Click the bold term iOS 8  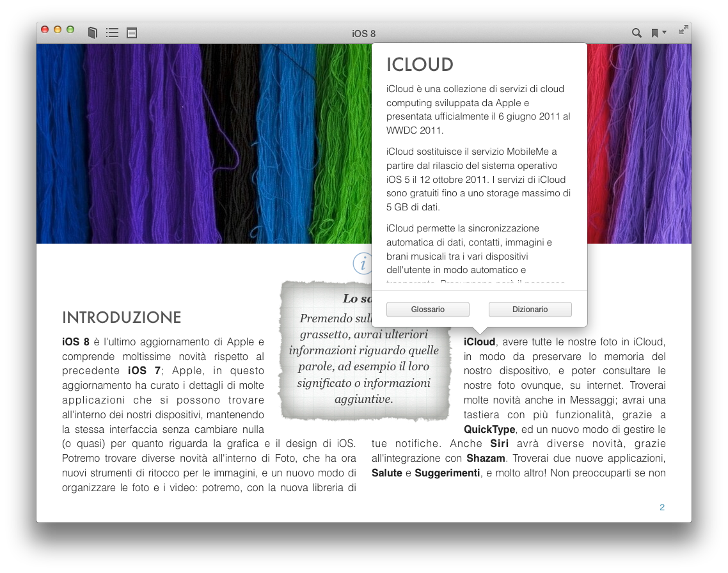(x=75, y=342)
